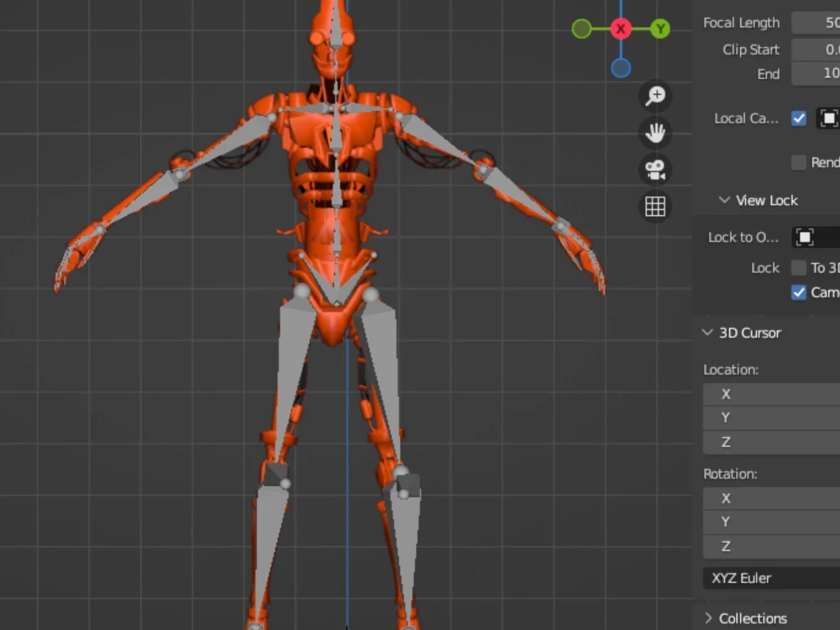Click the hand icon to pan the view
This screenshot has height=630, width=840.
pos(656,133)
